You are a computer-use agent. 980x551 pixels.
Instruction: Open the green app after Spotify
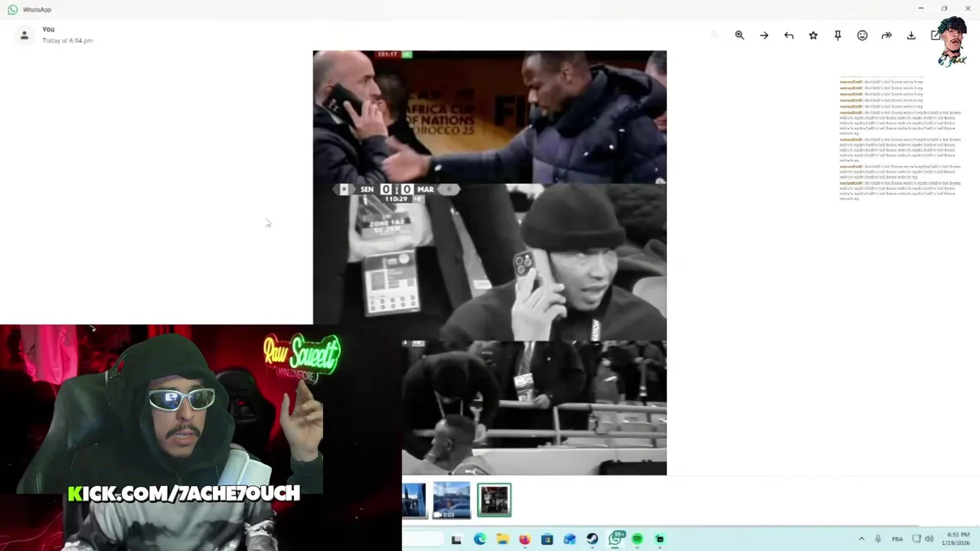point(659,540)
